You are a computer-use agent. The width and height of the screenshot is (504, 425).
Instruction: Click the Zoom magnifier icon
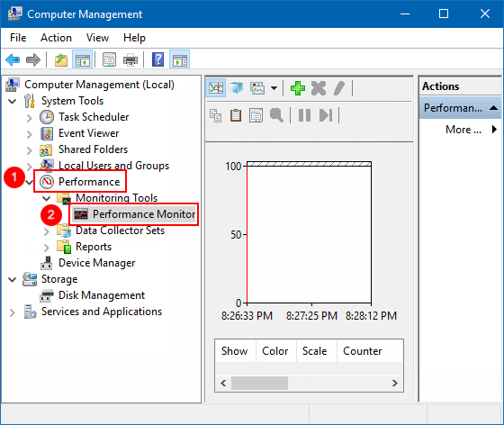click(277, 115)
